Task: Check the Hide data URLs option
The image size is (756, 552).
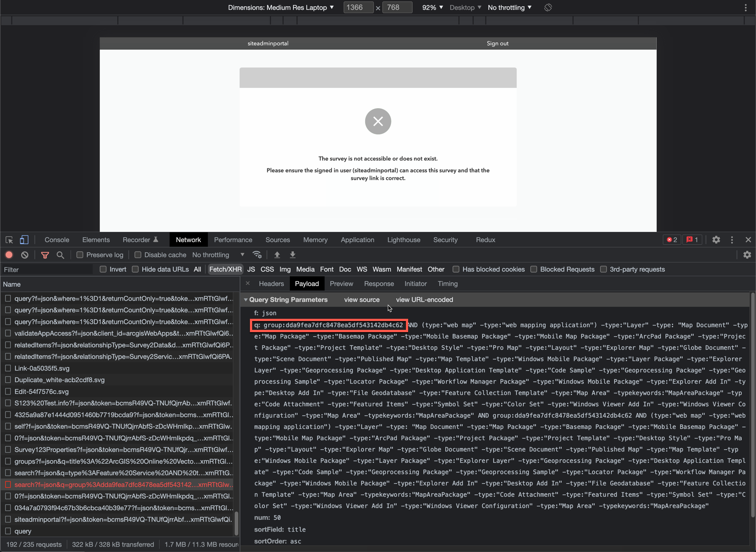Action: (x=135, y=269)
